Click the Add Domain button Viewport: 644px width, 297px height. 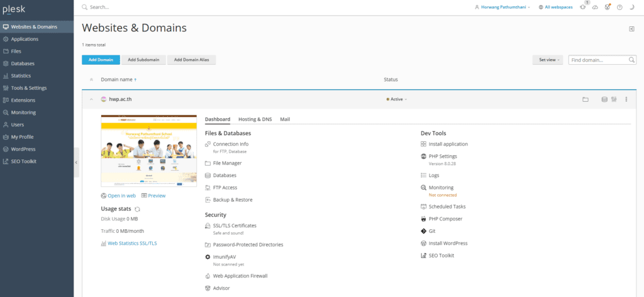pos(101,60)
